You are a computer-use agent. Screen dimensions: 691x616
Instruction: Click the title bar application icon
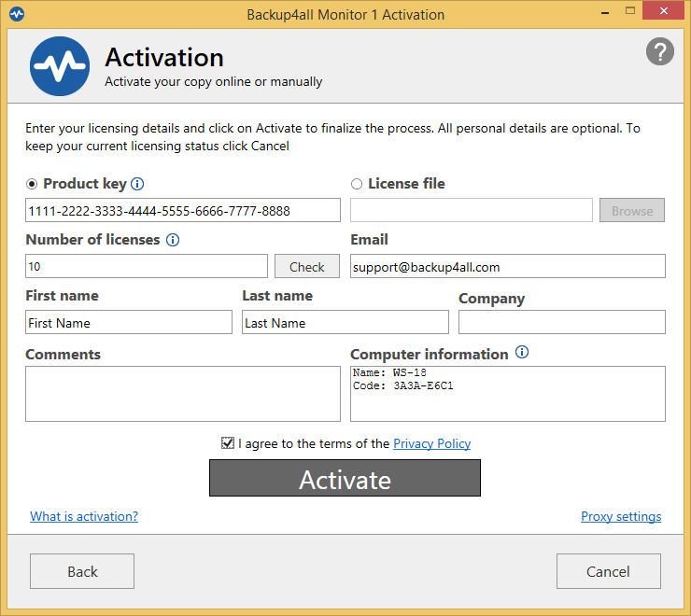click(17, 14)
